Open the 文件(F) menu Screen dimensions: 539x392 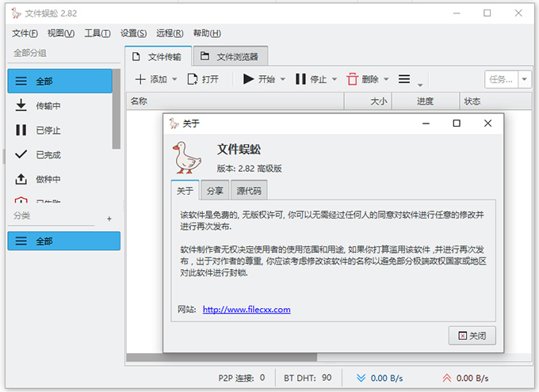coord(25,33)
